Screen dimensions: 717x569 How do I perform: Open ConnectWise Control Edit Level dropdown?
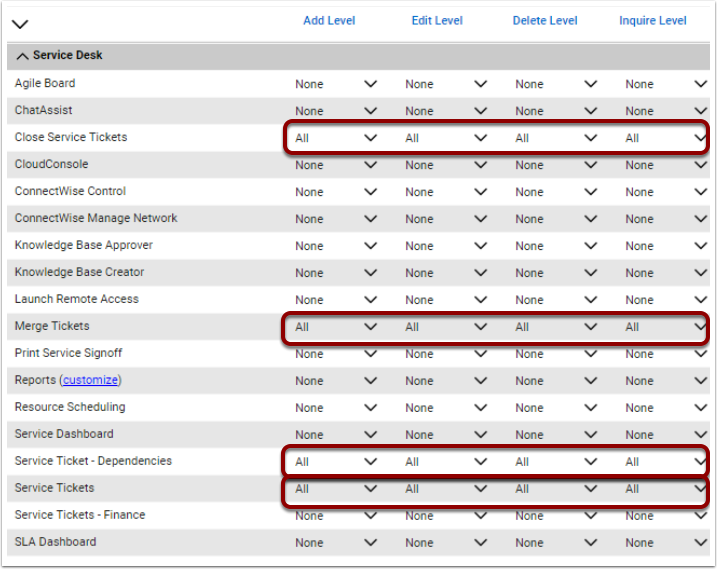click(x=446, y=192)
